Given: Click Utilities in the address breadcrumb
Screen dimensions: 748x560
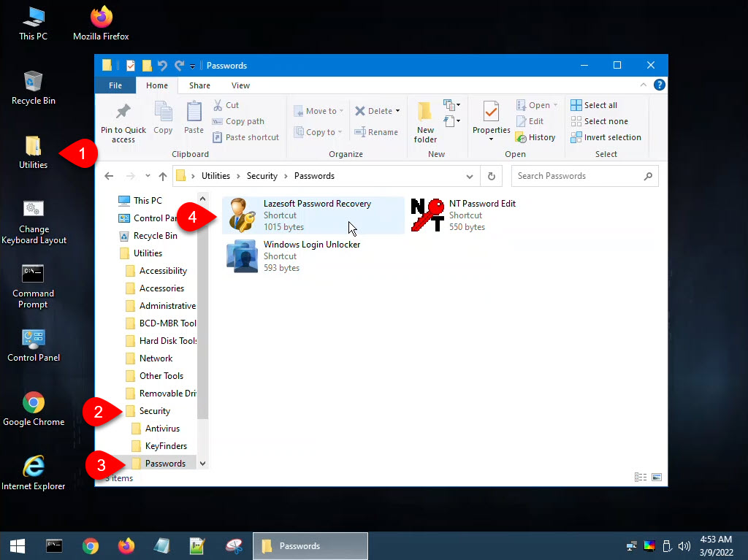Looking at the screenshot, I should 215,176.
